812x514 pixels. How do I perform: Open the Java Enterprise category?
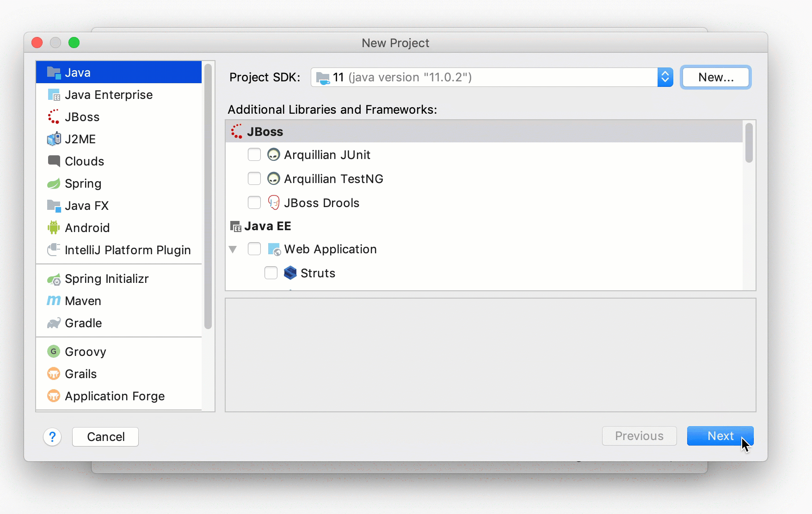[x=109, y=95]
